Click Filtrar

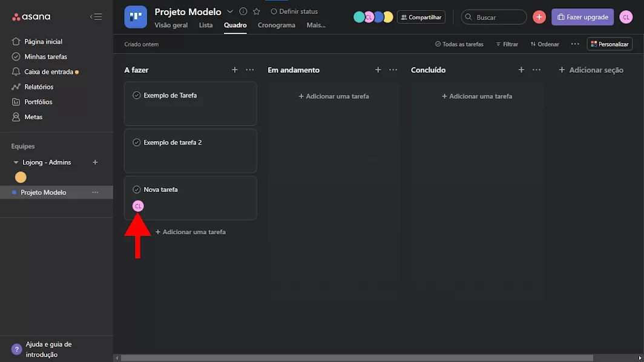[x=507, y=44]
